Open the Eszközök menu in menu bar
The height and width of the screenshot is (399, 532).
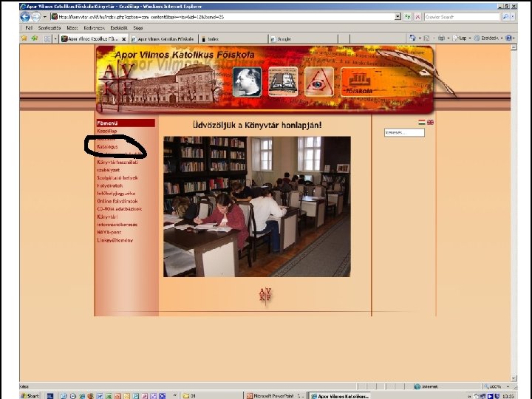click(119, 28)
